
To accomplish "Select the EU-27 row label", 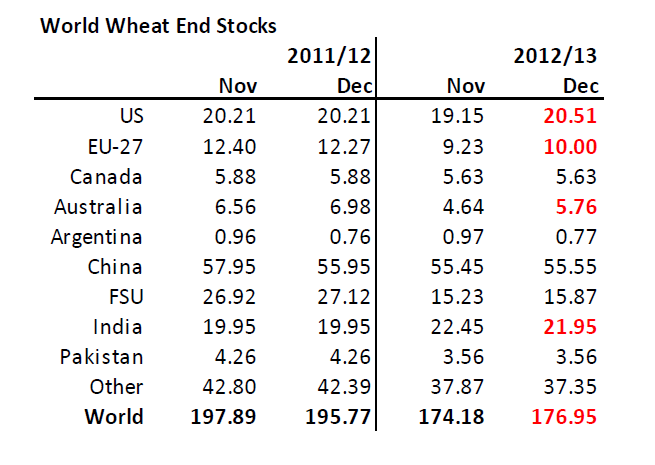I will 115,146.
